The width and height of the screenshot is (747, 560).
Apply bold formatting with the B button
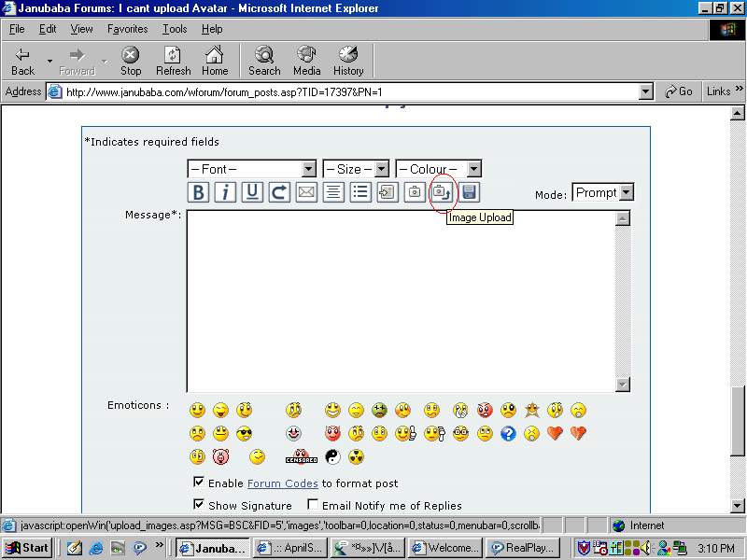pyautogui.click(x=198, y=192)
